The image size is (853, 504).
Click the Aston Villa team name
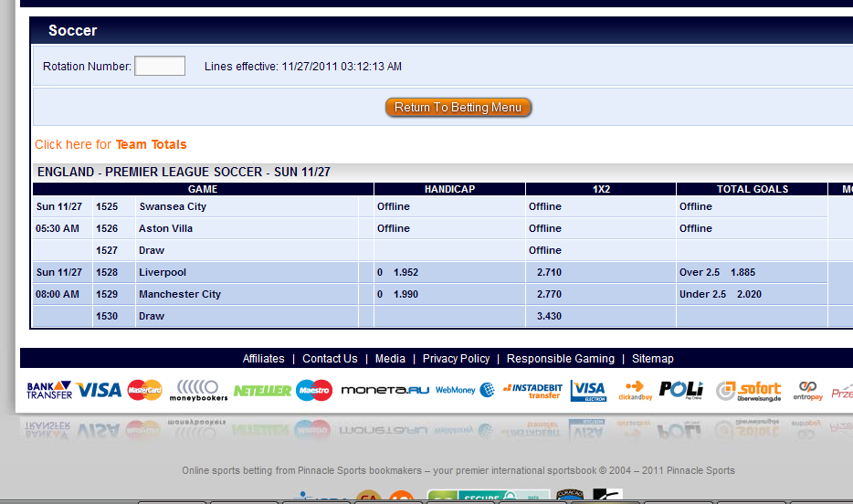pos(165,228)
